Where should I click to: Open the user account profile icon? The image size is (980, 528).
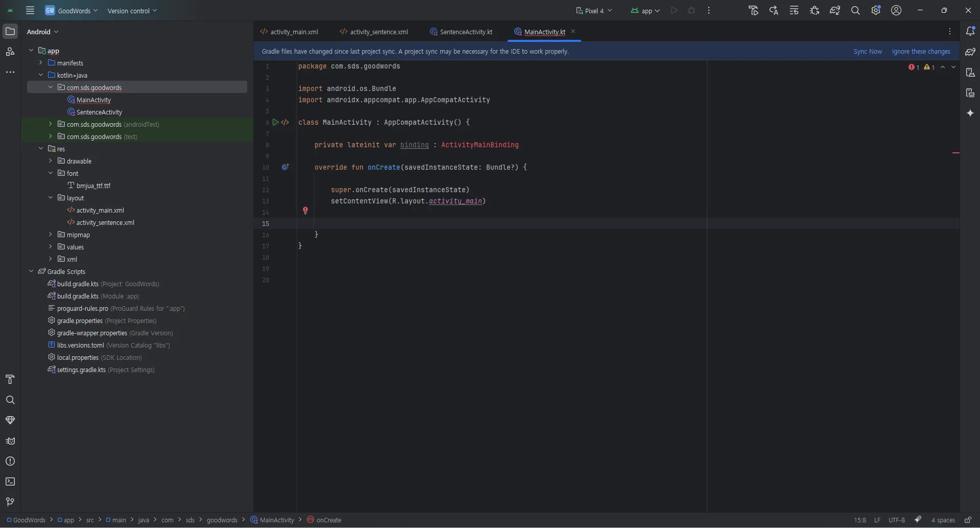(896, 10)
